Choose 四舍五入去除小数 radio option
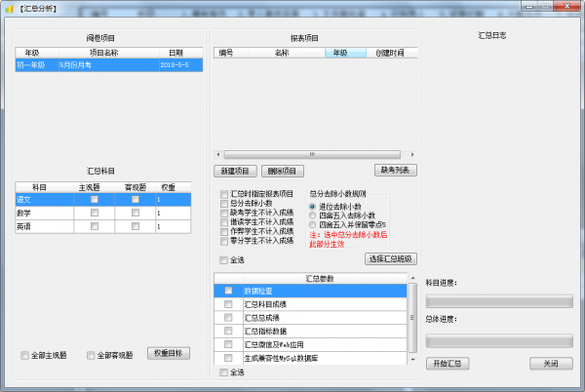 pyautogui.click(x=312, y=216)
